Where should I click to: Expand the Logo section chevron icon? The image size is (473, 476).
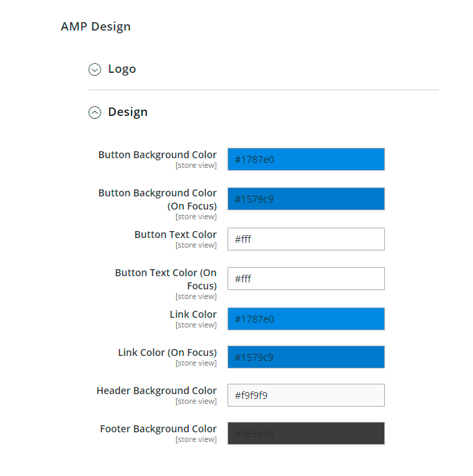pyautogui.click(x=95, y=69)
